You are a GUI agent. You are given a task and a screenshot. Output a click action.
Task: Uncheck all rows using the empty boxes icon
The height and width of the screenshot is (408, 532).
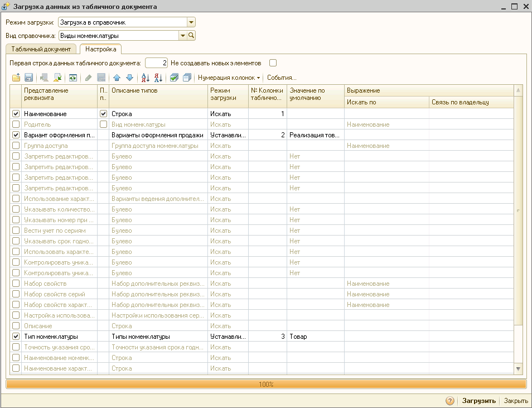click(x=187, y=78)
